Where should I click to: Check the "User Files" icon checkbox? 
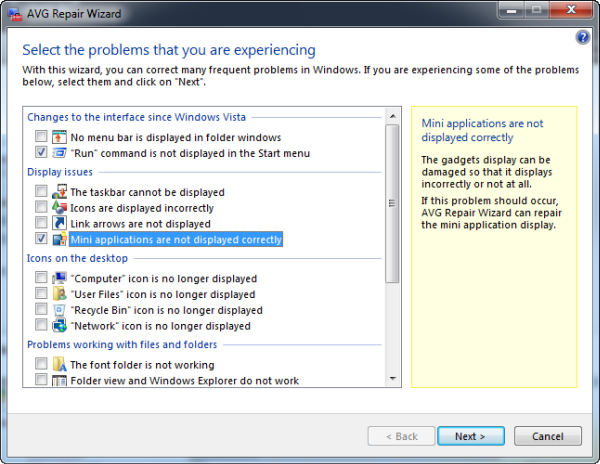tap(41, 293)
